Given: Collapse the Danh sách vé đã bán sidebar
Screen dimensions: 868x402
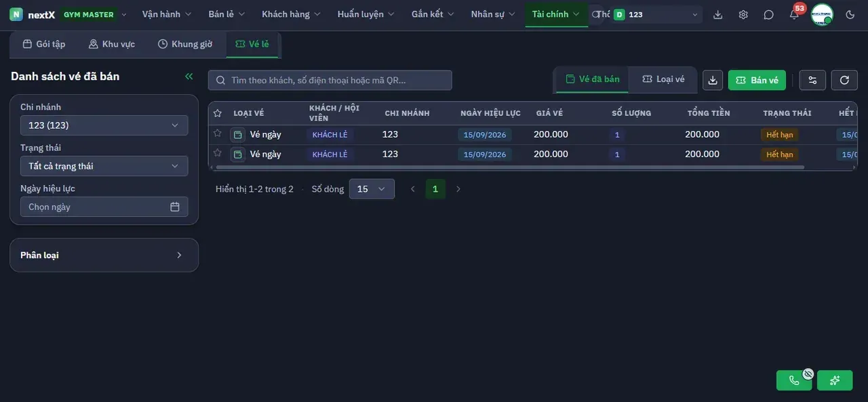Looking at the screenshot, I should (x=189, y=77).
